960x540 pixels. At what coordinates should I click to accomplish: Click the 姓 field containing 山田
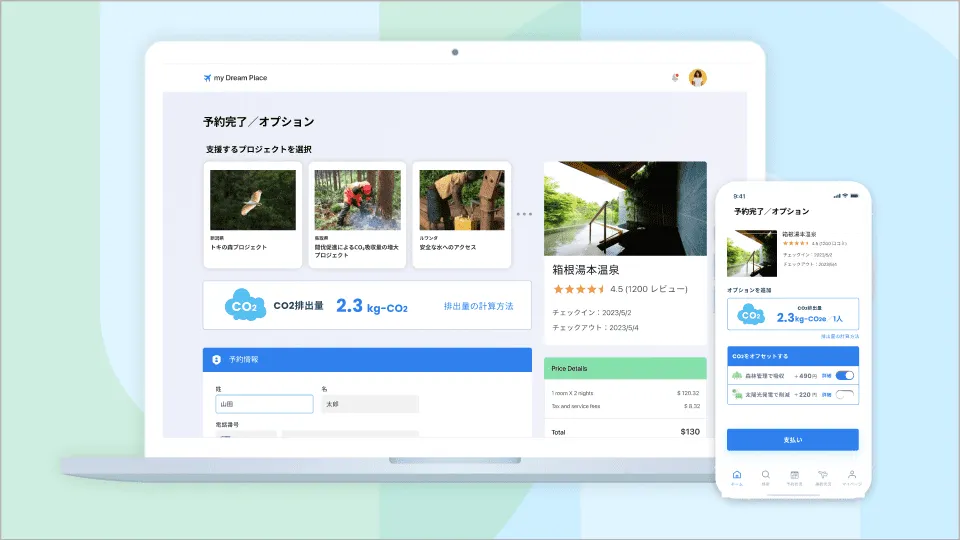click(264, 404)
